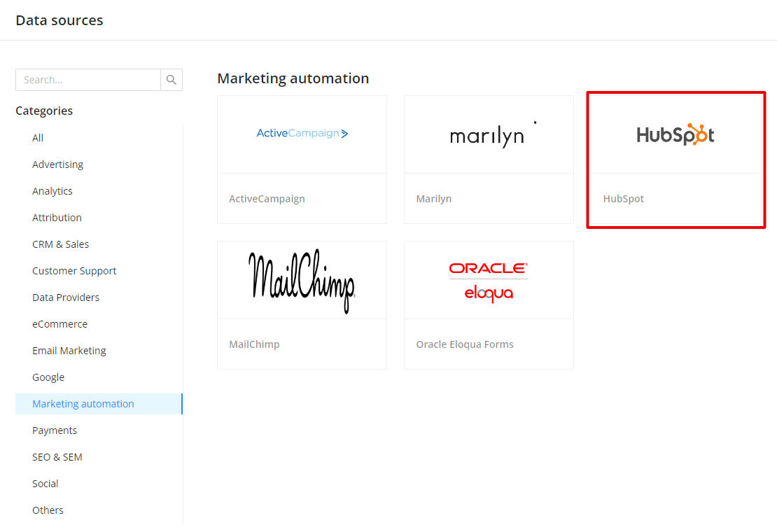Switch to the SEO & SEM category
The width and height of the screenshot is (777, 532).
[x=57, y=456]
